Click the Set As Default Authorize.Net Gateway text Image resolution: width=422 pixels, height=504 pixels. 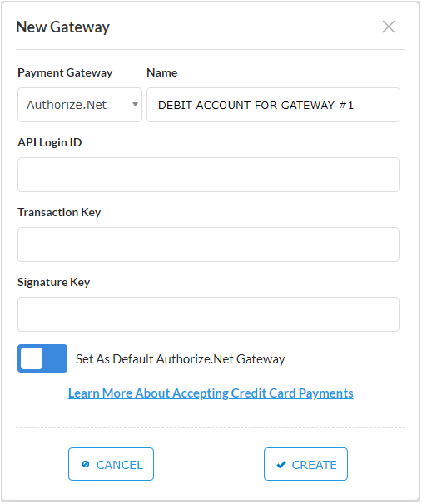[181, 359]
